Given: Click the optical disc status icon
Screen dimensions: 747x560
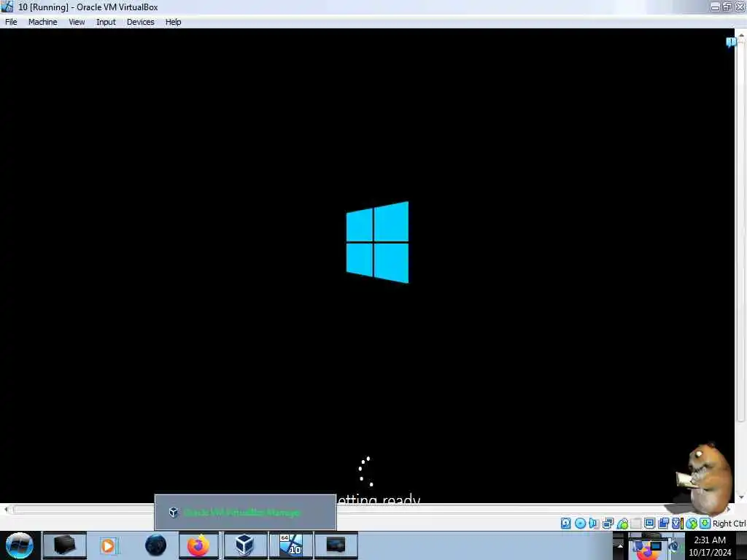Looking at the screenshot, I should pos(580,524).
